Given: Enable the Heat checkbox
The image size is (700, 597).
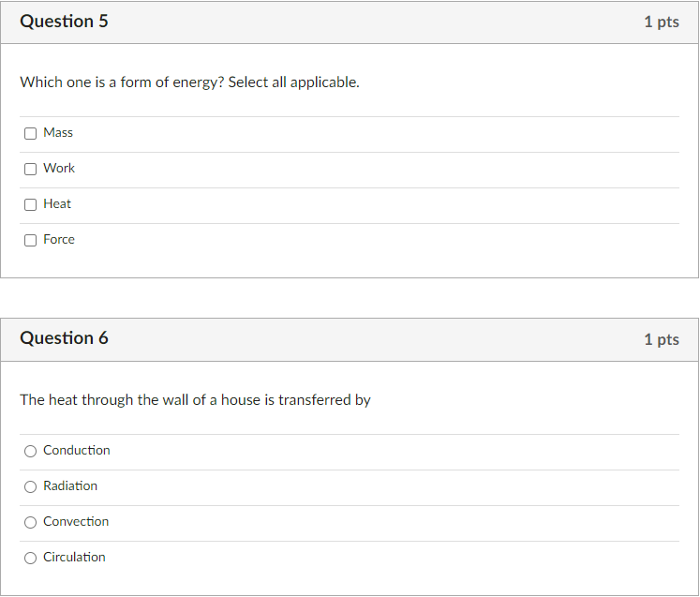Looking at the screenshot, I should (30, 205).
